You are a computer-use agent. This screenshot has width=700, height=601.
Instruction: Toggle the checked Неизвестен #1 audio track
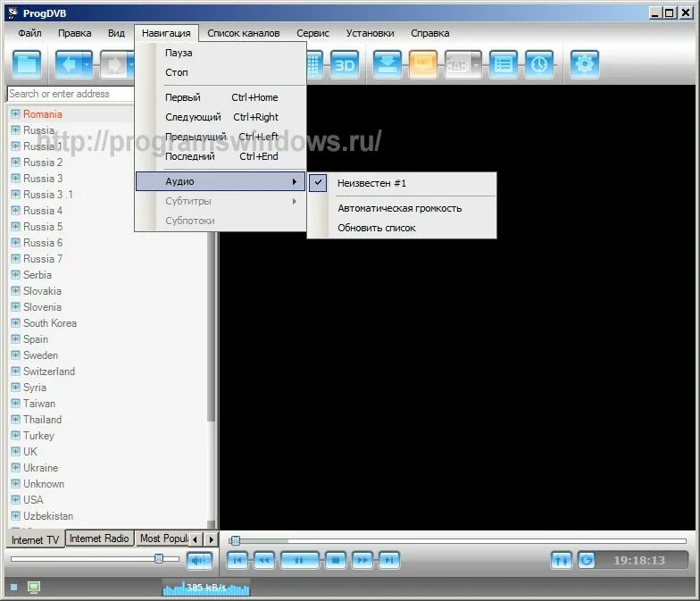coord(402,183)
